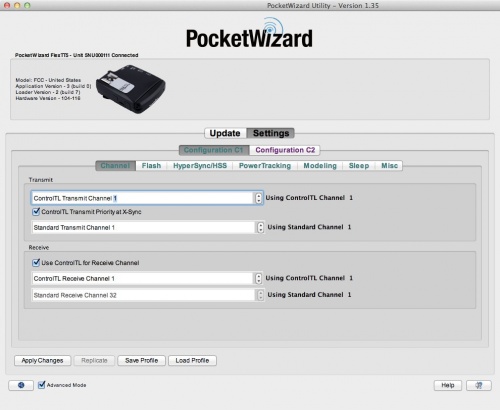Click the Help button
This screenshot has width=500, height=410.
(x=448, y=385)
